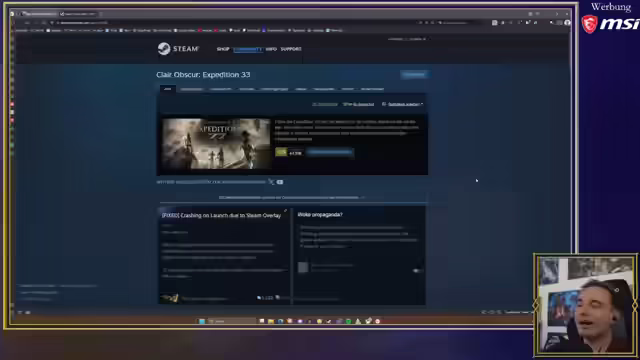The image size is (640, 360).
Task: Click the Expedition 33 game capsule image
Action: pos(216,144)
